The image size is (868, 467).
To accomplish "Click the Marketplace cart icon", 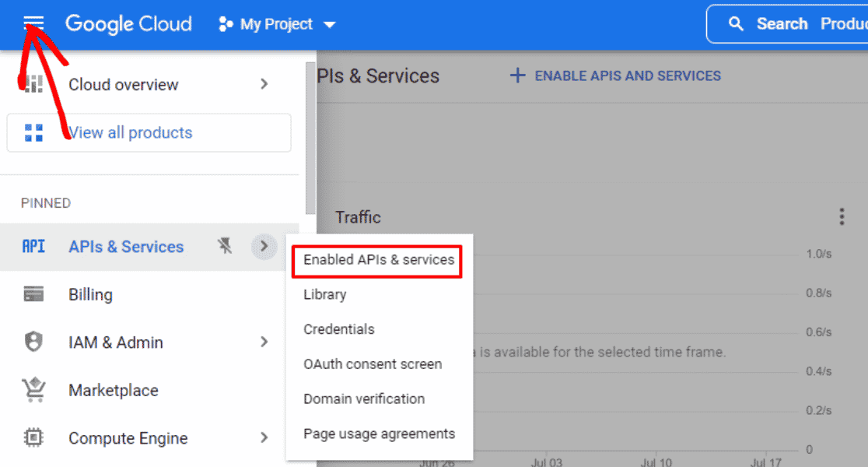I will (x=33, y=389).
